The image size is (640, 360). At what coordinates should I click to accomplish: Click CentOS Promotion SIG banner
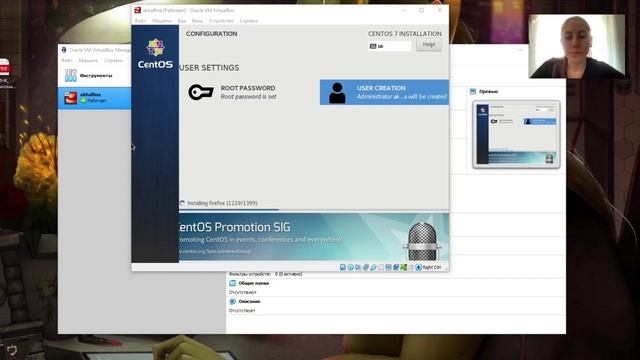pyautogui.click(x=314, y=237)
